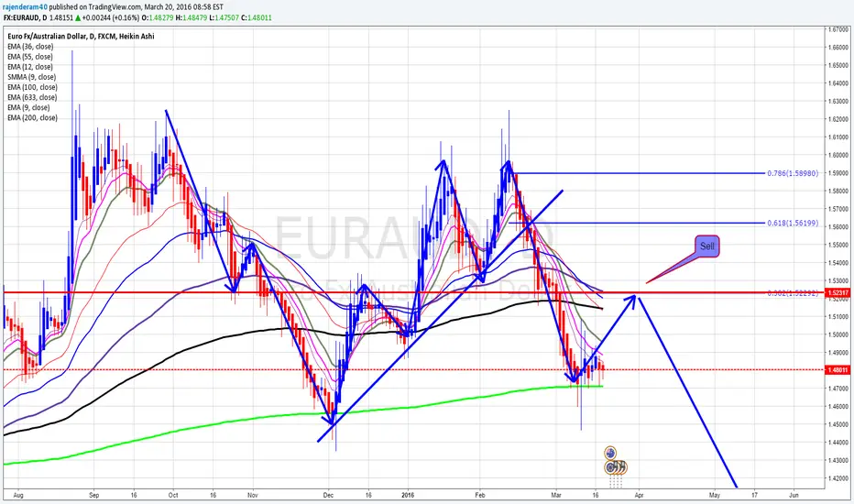The image size is (854, 504).
Task: Select the EMA (200, close) indicator label
Action: pyautogui.click(x=32, y=117)
